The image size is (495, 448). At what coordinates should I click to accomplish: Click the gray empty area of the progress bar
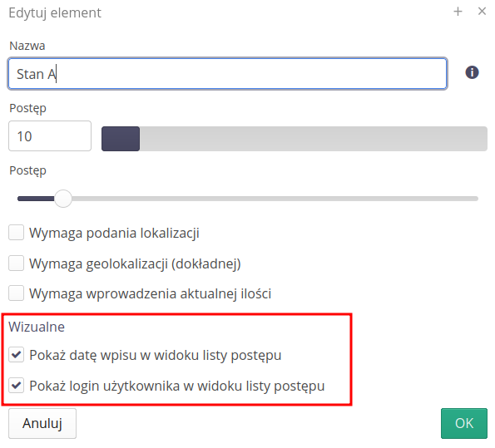click(x=314, y=139)
